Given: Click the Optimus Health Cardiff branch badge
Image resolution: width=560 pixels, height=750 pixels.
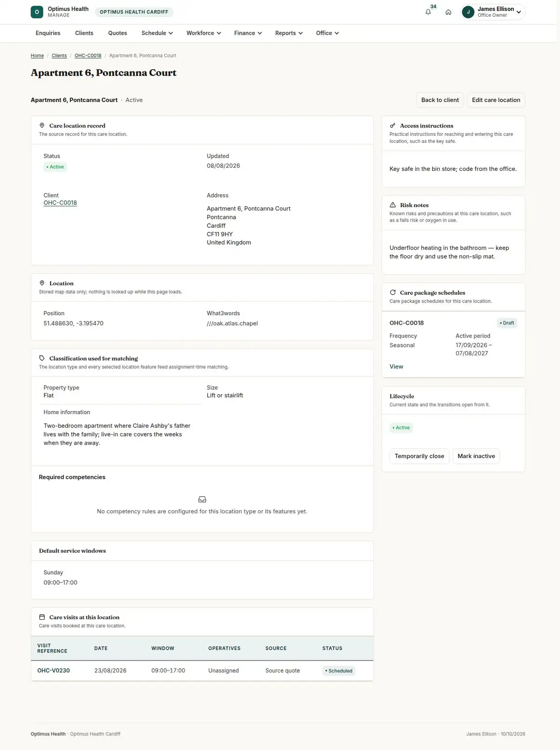Looking at the screenshot, I should click(x=134, y=12).
